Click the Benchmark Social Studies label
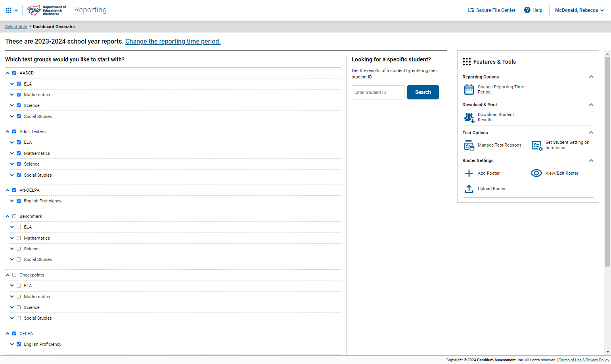 [x=38, y=260]
